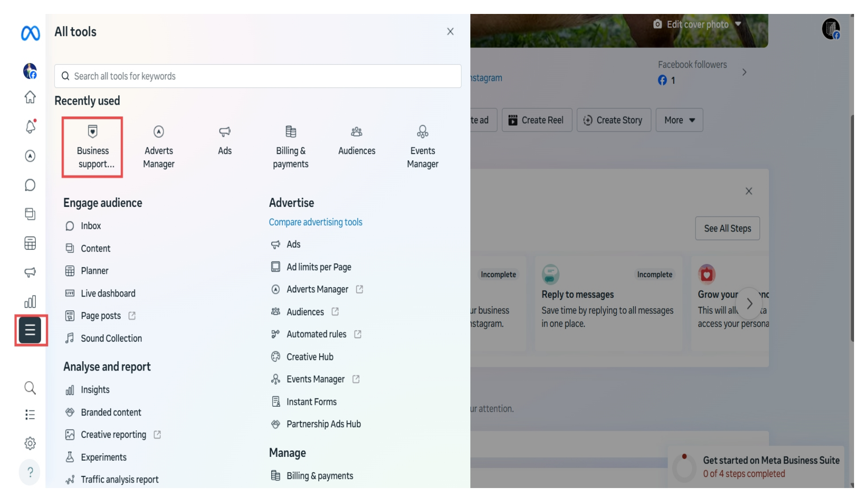Open account avatar at top right

[x=831, y=29]
